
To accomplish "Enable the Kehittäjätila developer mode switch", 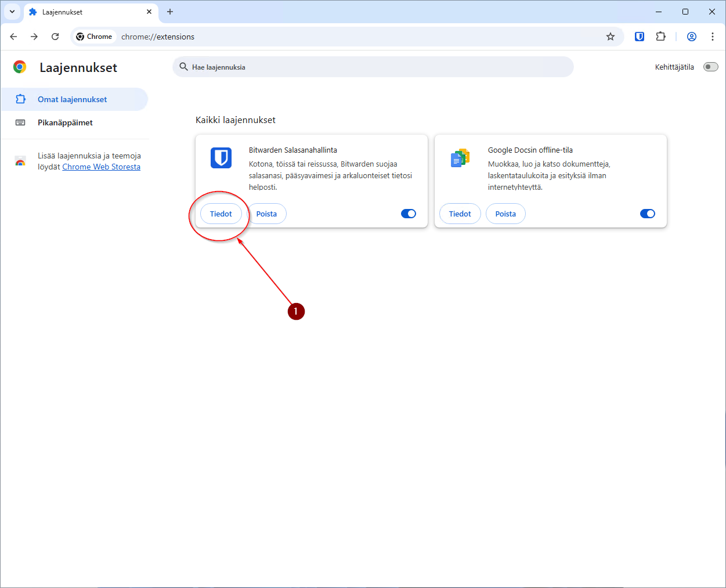I will coord(710,67).
